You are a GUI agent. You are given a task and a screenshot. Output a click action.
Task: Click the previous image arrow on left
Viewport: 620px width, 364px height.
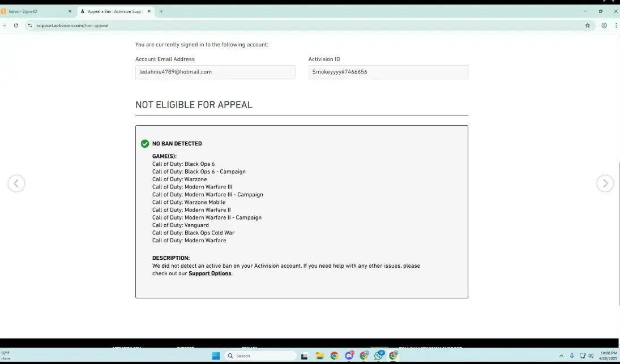coord(16,183)
